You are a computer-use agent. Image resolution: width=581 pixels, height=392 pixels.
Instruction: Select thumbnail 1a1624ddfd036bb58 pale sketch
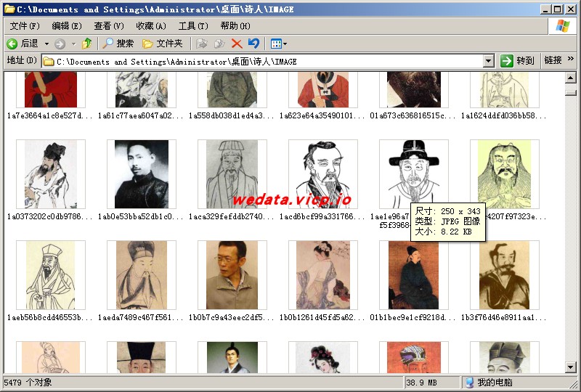point(505,90)
